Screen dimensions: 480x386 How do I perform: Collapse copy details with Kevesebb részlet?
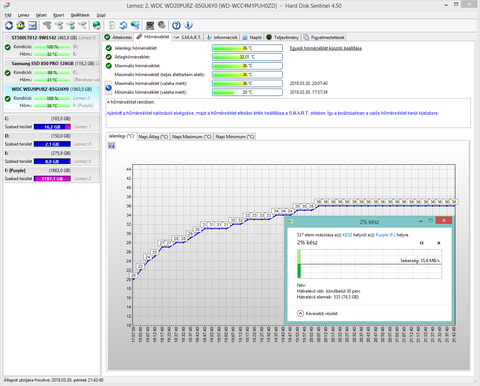pos(317,313)
